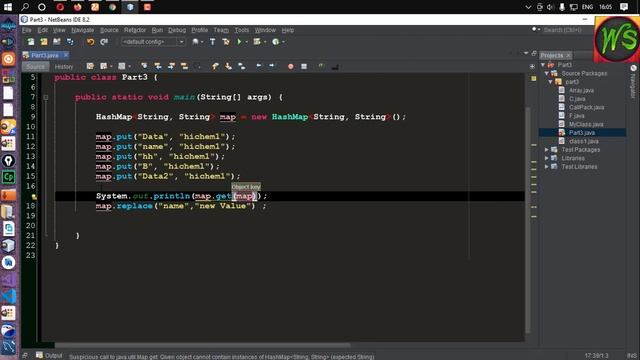The height and width of the screenshot is (360, 640).
Task: Collapse the part3 package node
Action: 551,82
